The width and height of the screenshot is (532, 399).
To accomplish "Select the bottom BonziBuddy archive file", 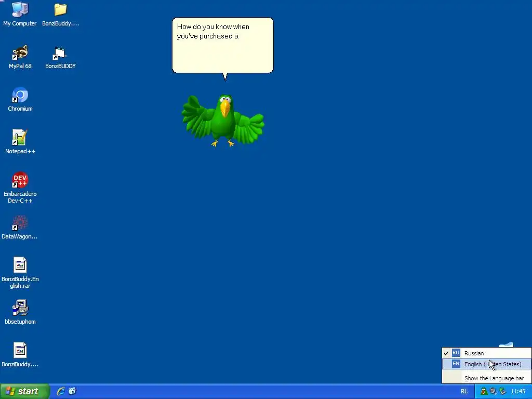I will click(20, 355).
